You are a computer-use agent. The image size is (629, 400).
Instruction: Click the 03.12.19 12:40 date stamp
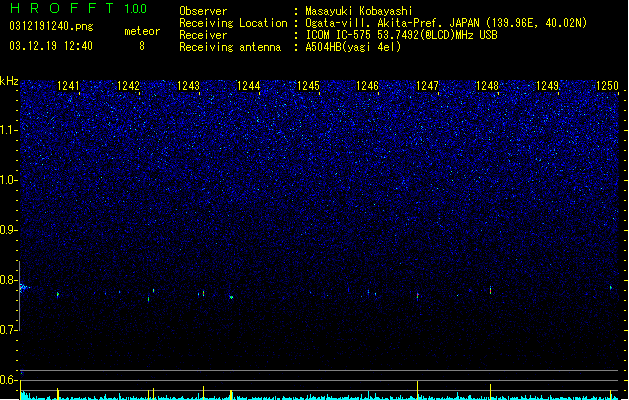click(x=51, y=46)
